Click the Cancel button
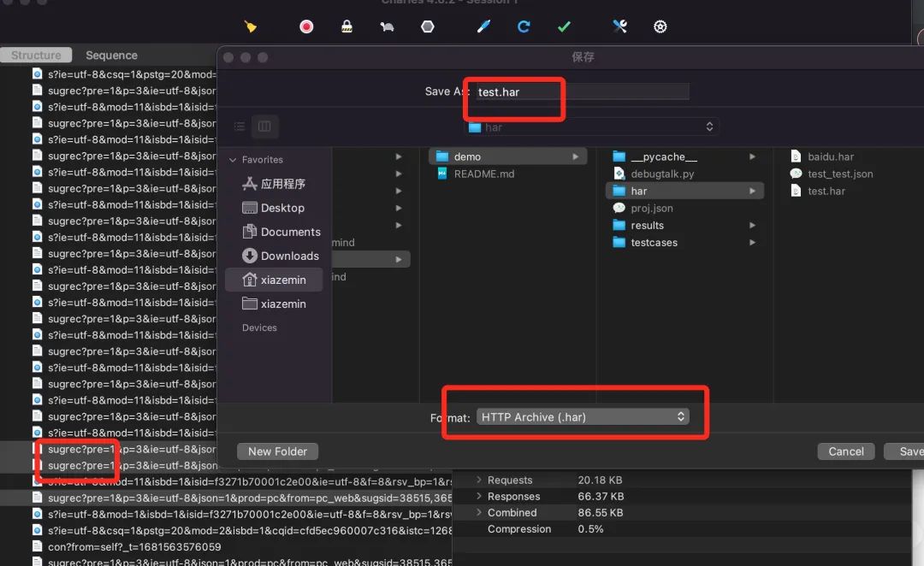The height and width of the screenshot is (566, 924). [x=845, y=451]
